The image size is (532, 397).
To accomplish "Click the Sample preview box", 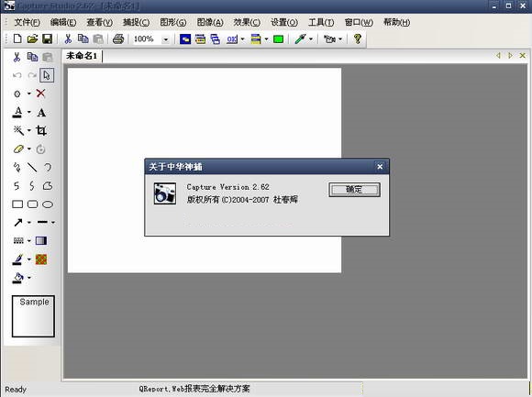I will [x=33, y=316].
